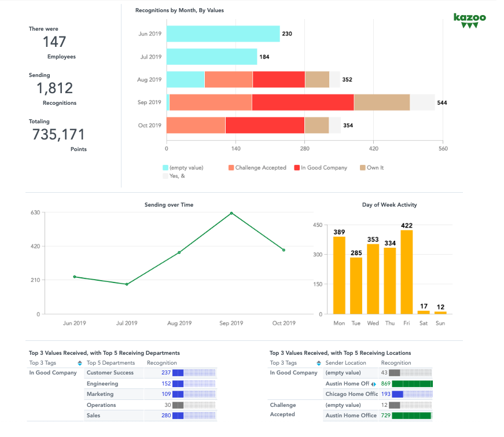This screenshot has height=437, width=504.
Task: Sort Top 3 Tags in departments table
Action: coord(80,363)
